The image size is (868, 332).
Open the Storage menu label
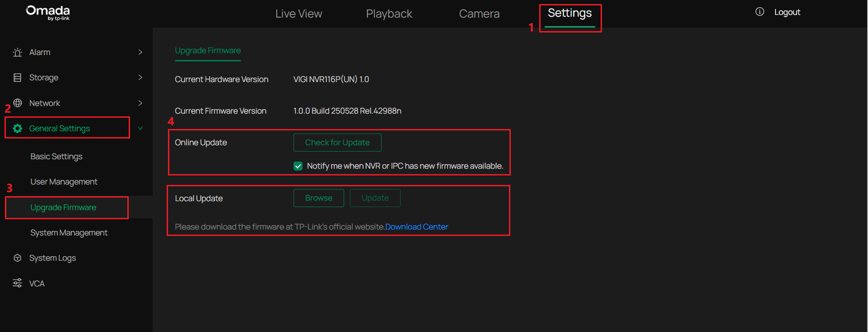click(x=44, y=78)
